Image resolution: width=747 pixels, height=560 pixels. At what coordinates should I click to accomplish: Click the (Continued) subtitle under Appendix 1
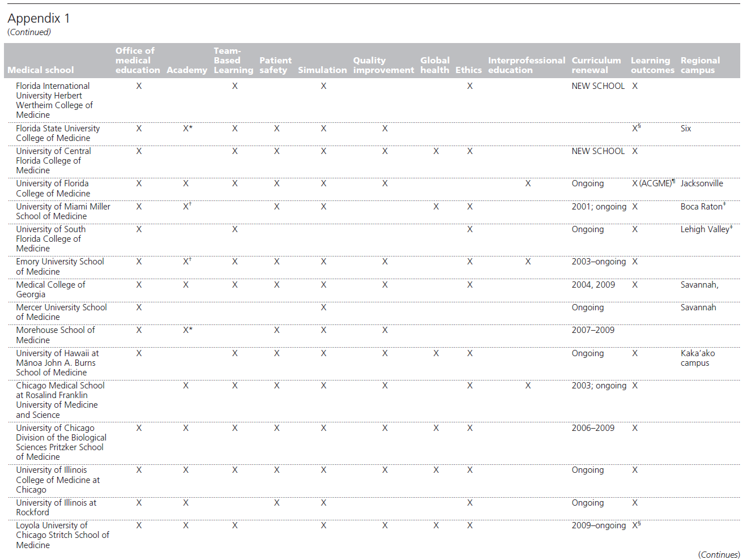click(x=29, y=32)
